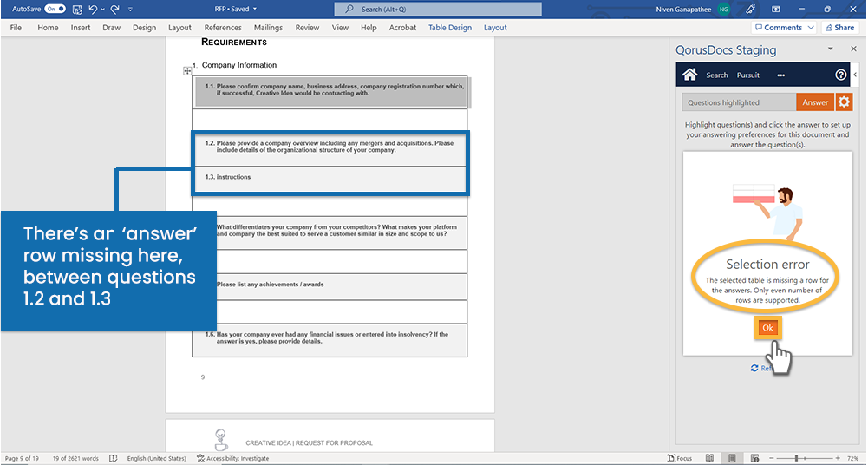Open the QorusDocs help icon
The image size is (868, 465).
click(841, 75)
